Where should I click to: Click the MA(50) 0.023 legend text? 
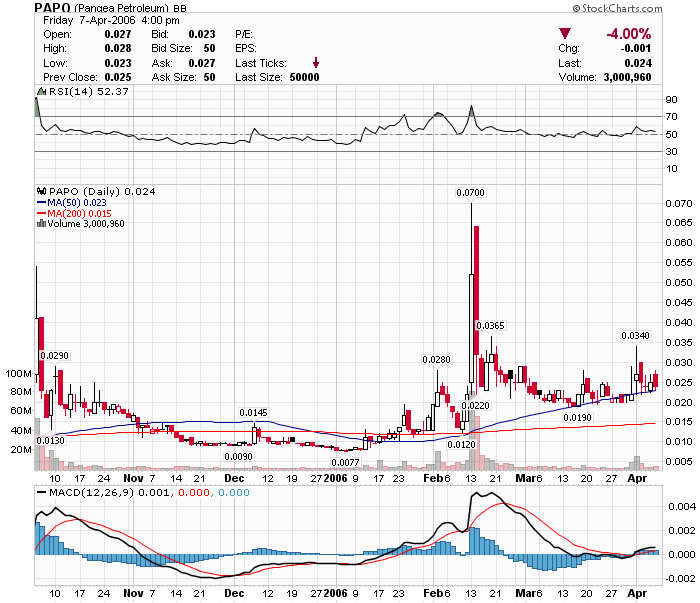pyautogui.click(x=77, y=202)
